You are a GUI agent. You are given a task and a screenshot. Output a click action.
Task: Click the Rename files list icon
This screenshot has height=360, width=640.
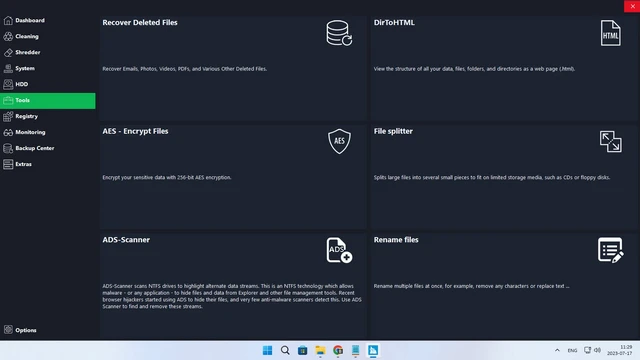point(611,250)
